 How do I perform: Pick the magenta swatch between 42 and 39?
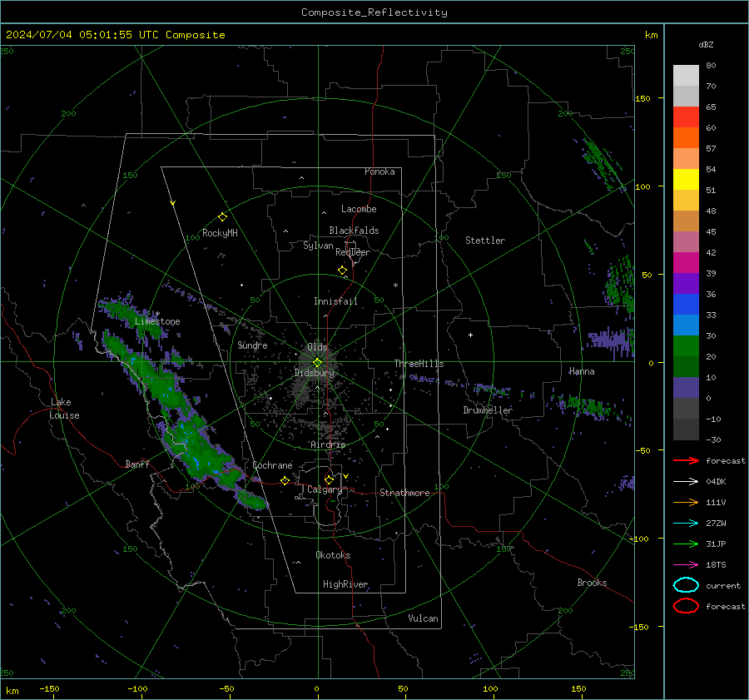[686, 263]
